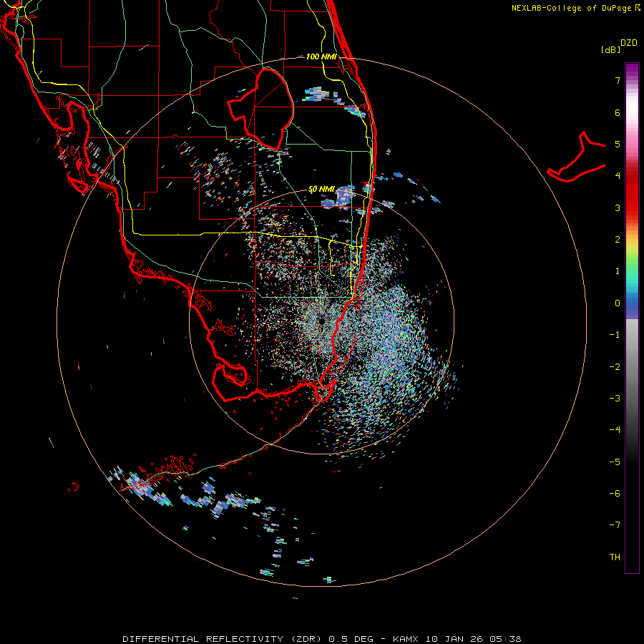
Task: Click the 3 value on the color scale
Action: point(618,208)
